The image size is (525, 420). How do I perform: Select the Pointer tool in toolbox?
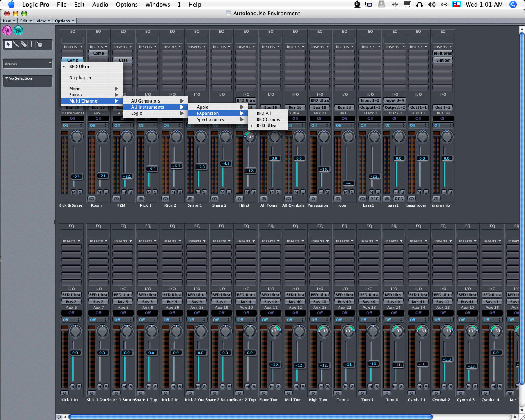(x=8, y=44)
